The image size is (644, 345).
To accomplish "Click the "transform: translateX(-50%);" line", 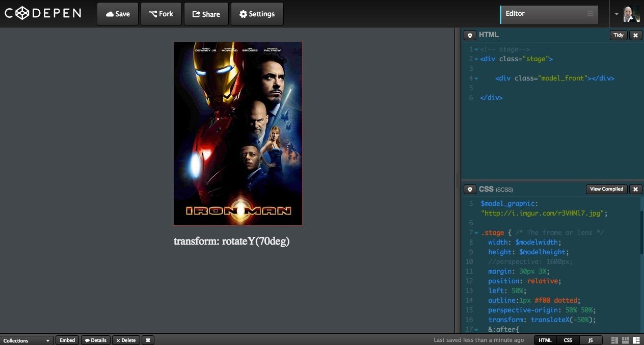I will click(x=542, y=320).
